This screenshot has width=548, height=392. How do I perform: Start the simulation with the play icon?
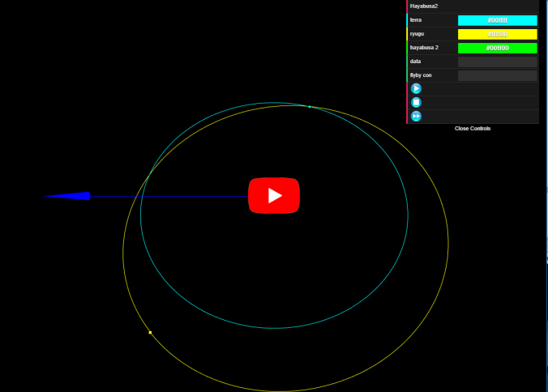pos(416,88)
